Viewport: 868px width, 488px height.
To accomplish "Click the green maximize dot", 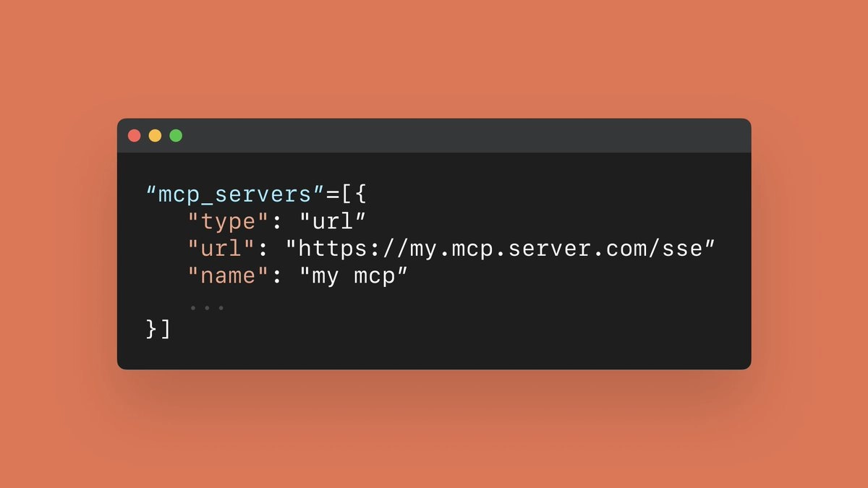I will pyautogui.click(x=176, y=136).
